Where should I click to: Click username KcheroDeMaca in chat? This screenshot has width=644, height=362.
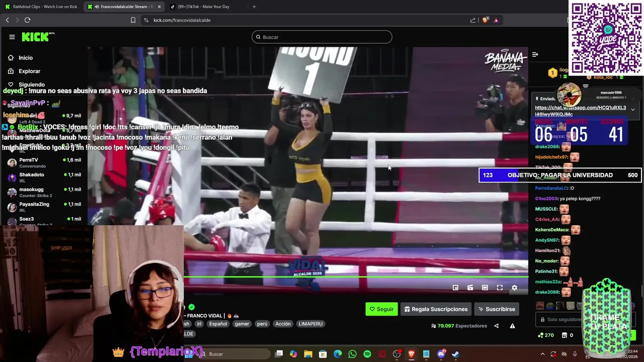552,230
